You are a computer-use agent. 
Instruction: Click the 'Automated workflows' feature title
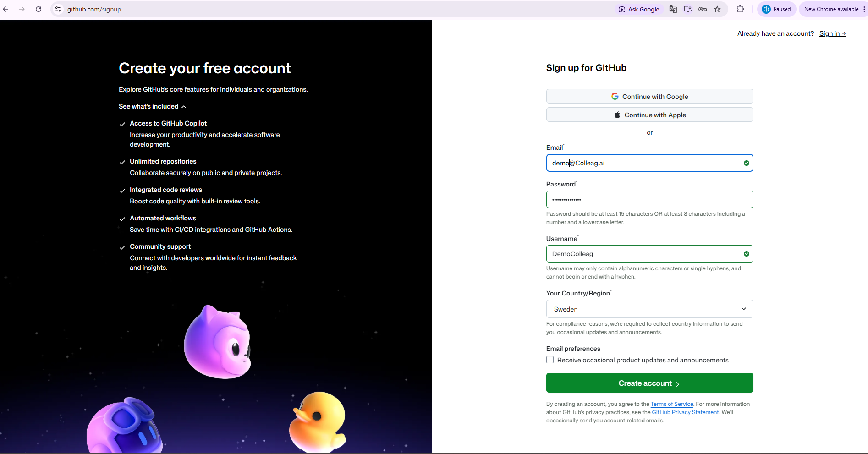coord(163,218)
